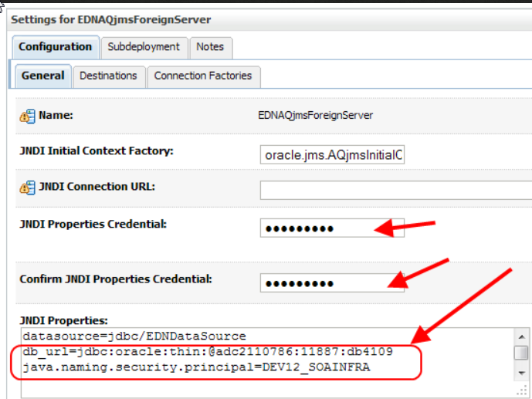Open the Connection Factories sub-tab

pyautogui.click(x=203, y=76)
